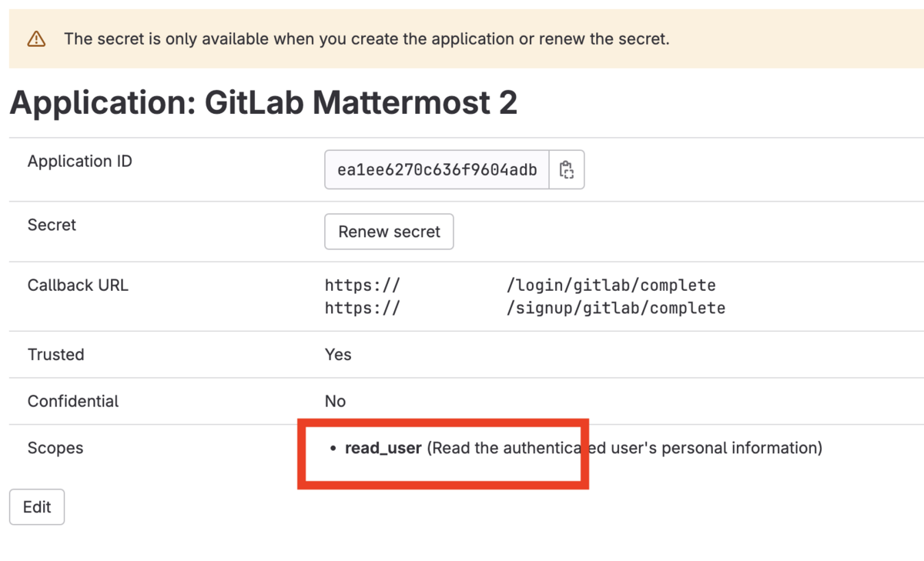Click the Trusted row label

pyautogui.click(x=55, y=355)
